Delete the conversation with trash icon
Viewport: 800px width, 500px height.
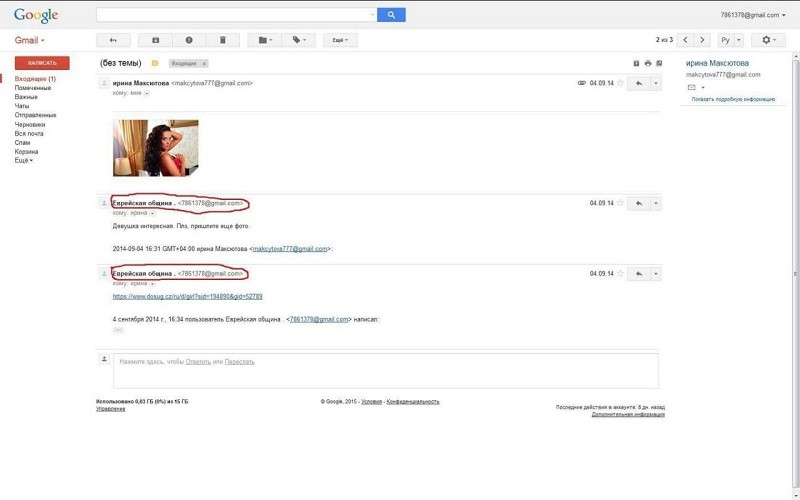pos(222,40)
